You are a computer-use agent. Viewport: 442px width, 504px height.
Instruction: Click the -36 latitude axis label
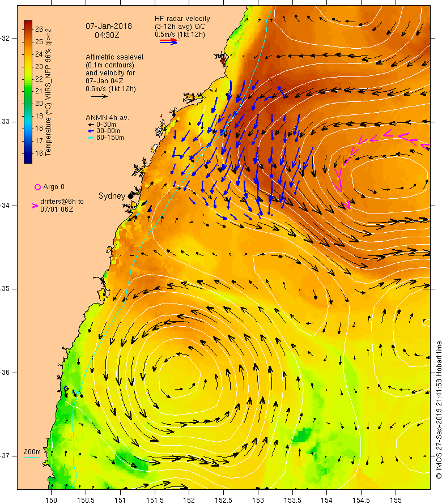click(5, 373)
